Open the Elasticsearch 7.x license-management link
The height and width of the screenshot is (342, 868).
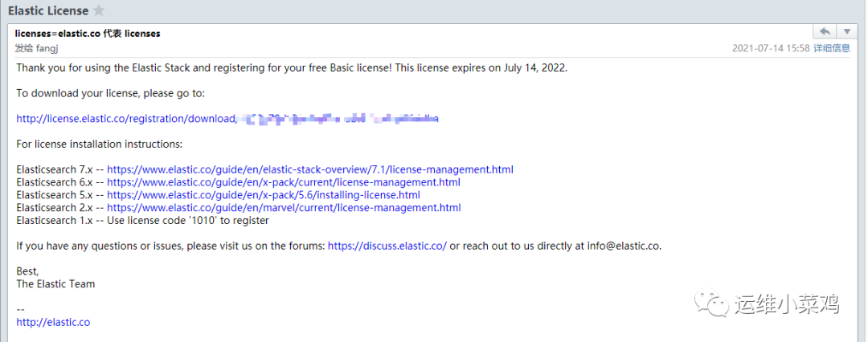(x=309, y=169)
